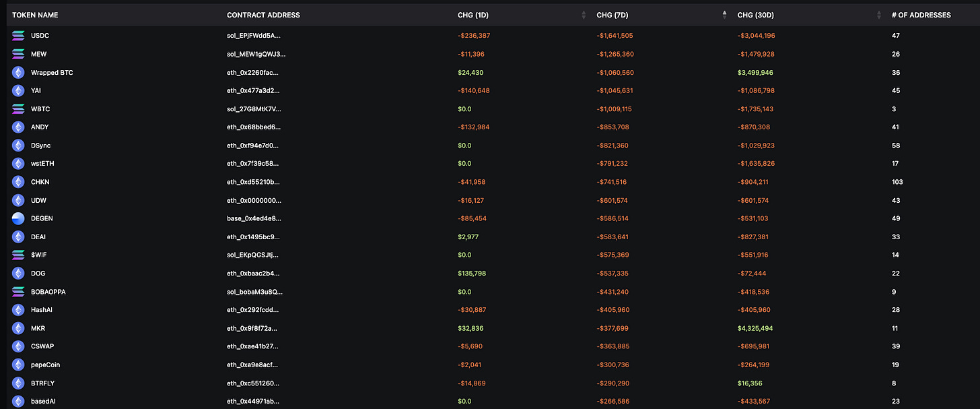Screen dimensions: 980x409
Task: Click the CHKN token icon
Action: 18,182
